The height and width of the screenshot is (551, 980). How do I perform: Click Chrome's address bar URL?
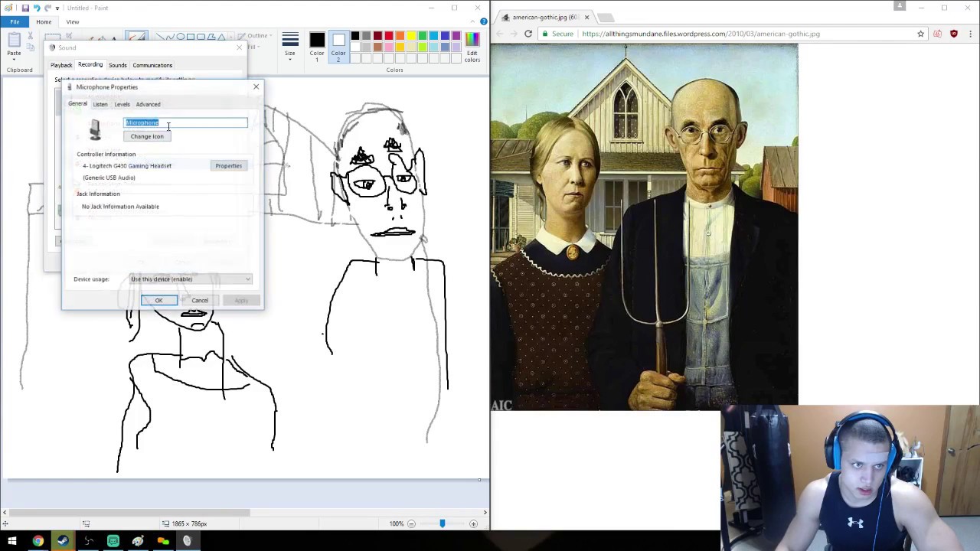(x=701, y=34)
